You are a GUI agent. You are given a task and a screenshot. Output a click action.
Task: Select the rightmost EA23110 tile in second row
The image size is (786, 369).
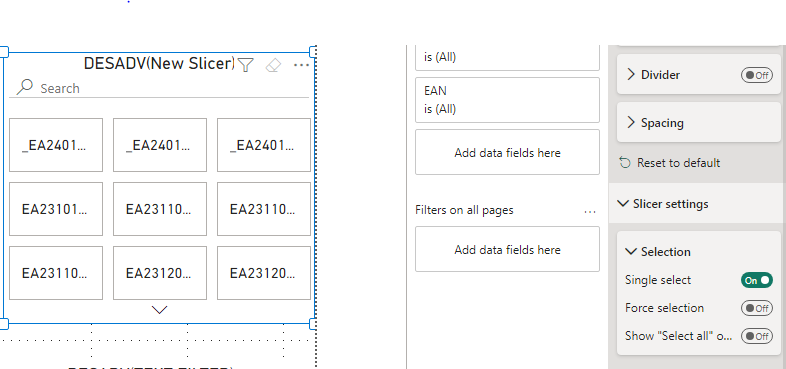(264, 209)
